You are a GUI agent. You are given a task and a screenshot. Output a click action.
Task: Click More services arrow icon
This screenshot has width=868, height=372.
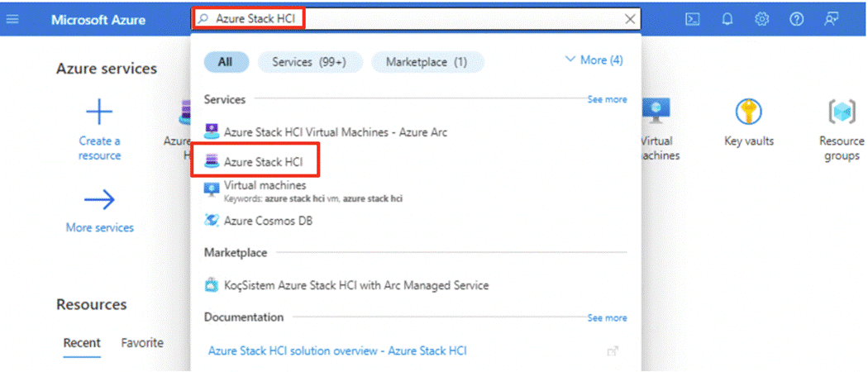click(99, 199)
